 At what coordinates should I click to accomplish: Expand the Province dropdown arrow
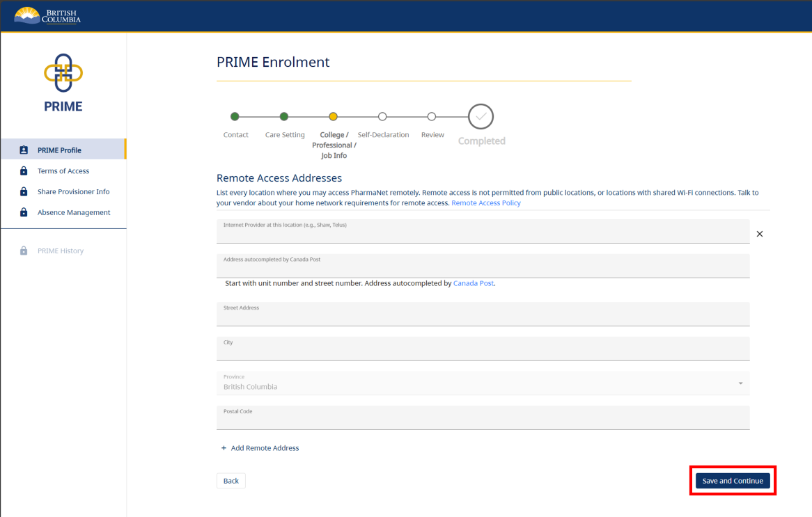click(740, 383)
